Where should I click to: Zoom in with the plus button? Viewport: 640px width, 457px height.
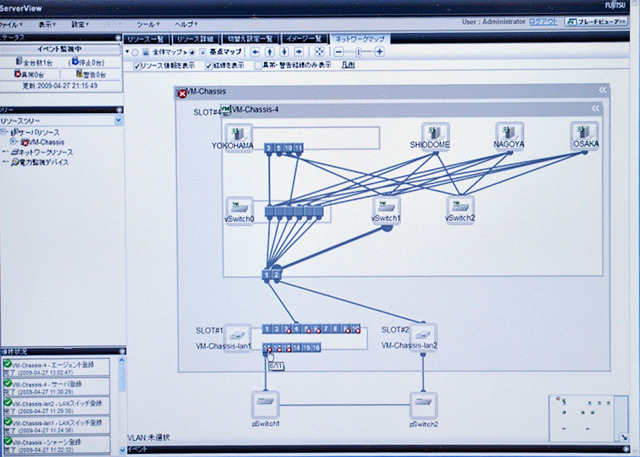pyautogui.click(x=379, y=52)
